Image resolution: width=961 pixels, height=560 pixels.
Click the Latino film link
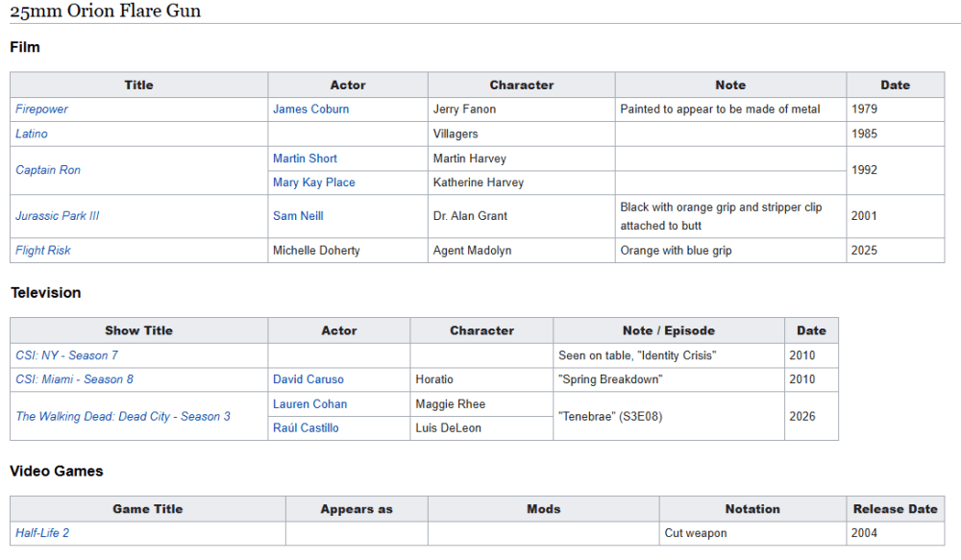(x=32, y=134)
